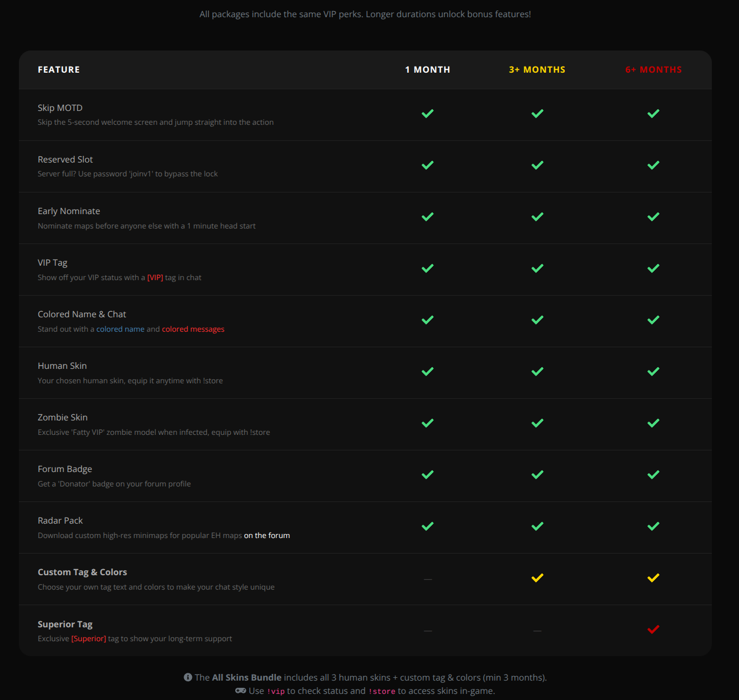Click the red Superior Tag checkmark
The width and height of the screenshot is (739, 700).
point(653,630)
